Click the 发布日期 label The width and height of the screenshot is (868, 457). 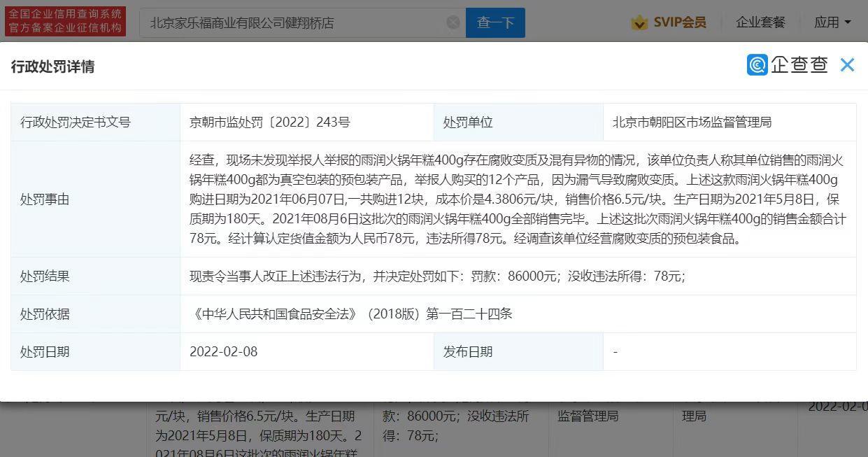[x=468, y=352]
